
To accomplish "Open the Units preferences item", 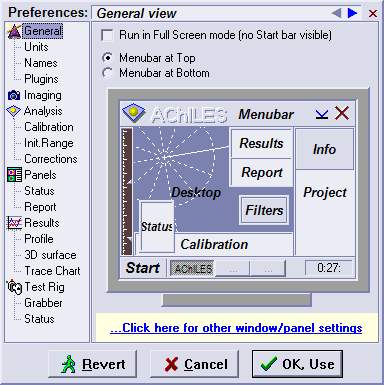I will [36, 47].
